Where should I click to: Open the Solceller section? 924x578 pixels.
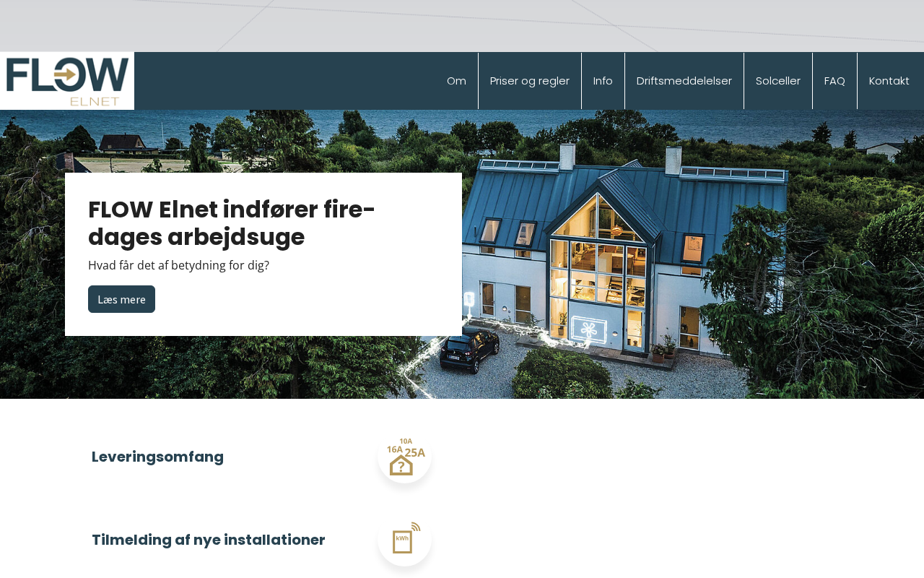(778, 81)
